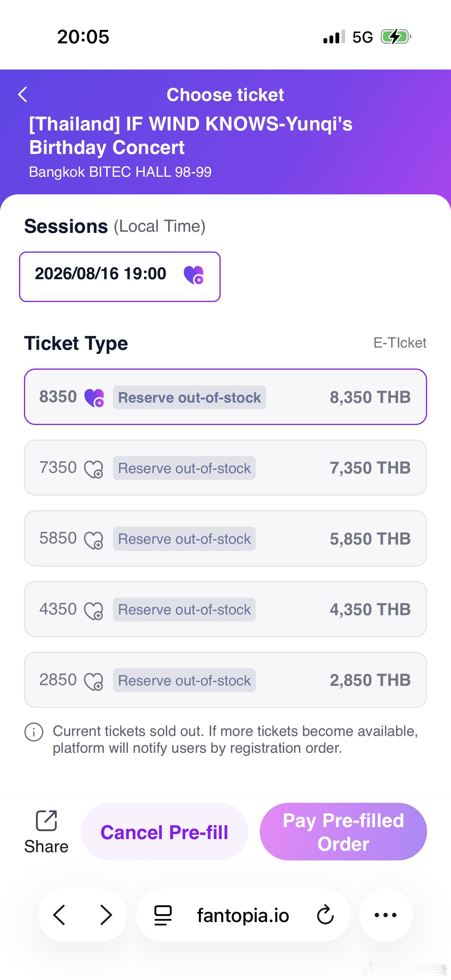The image size is (451, 980).
Task: Reload the page with browser refresh icon
Action: tap(325, 915)
